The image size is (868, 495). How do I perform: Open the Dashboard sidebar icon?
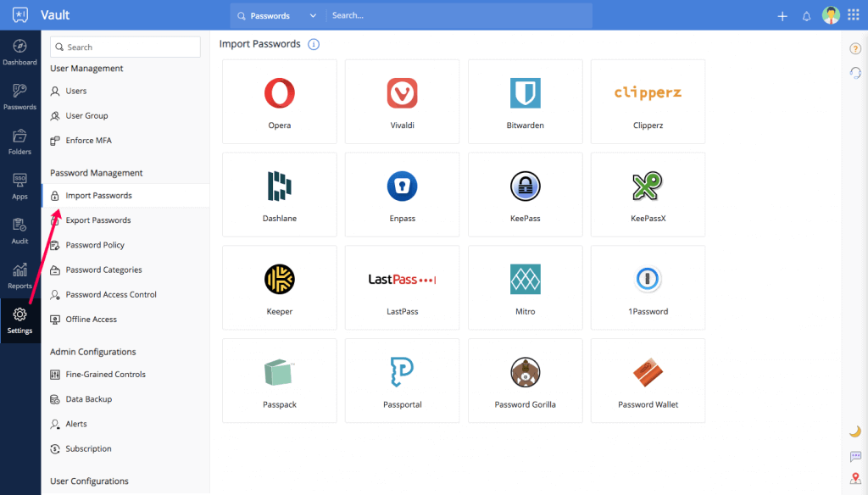[x=20, y=53]
